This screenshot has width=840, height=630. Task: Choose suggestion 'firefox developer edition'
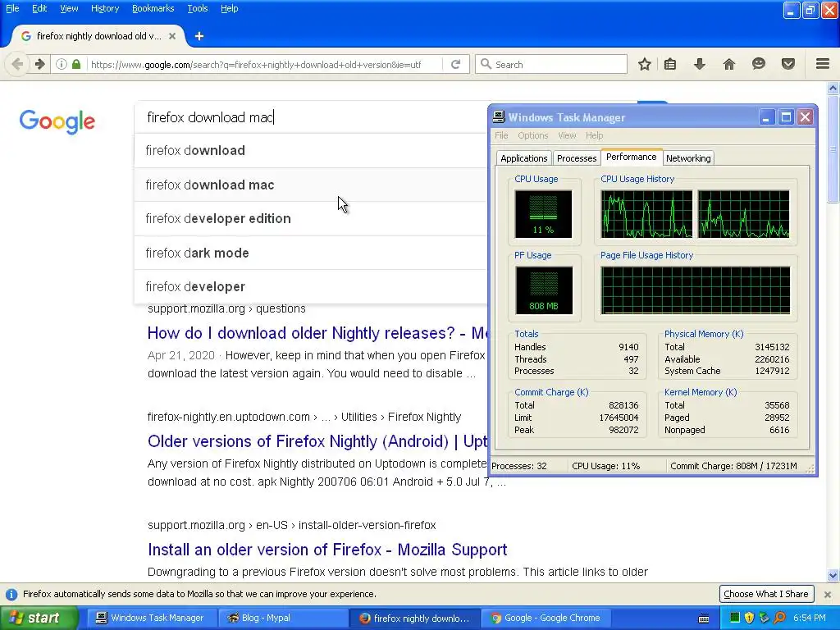tap(311, 218)
